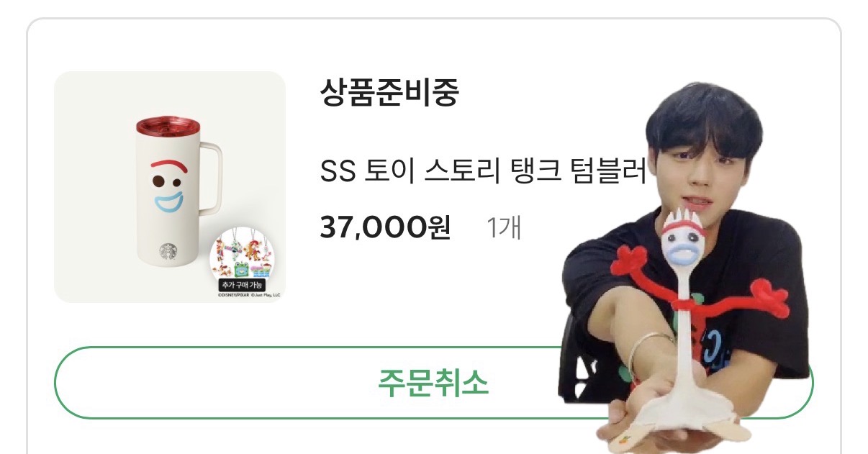Tap the 주문취소 button
This screenshot has height=454, width=868.
coord(433,383)
